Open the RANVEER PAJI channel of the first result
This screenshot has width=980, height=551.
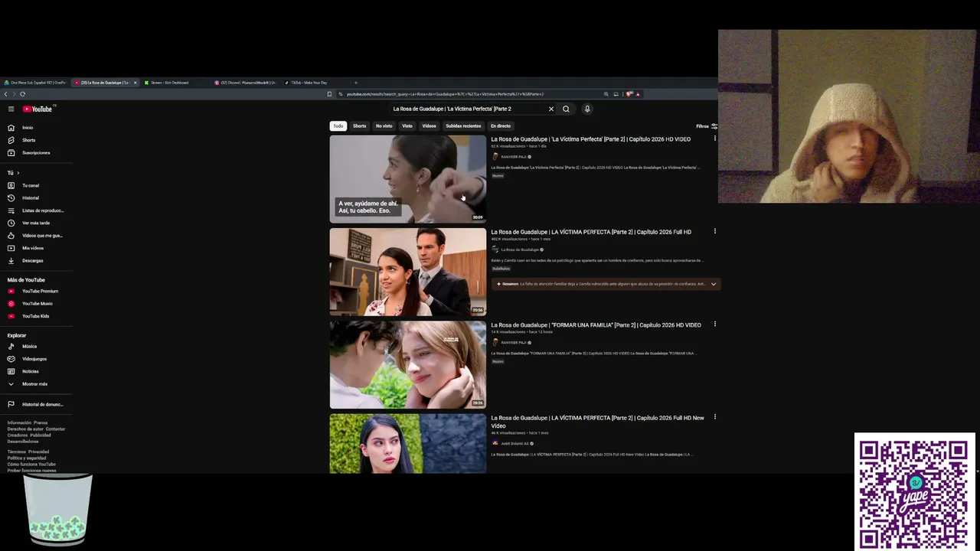(x=513, y=157)
